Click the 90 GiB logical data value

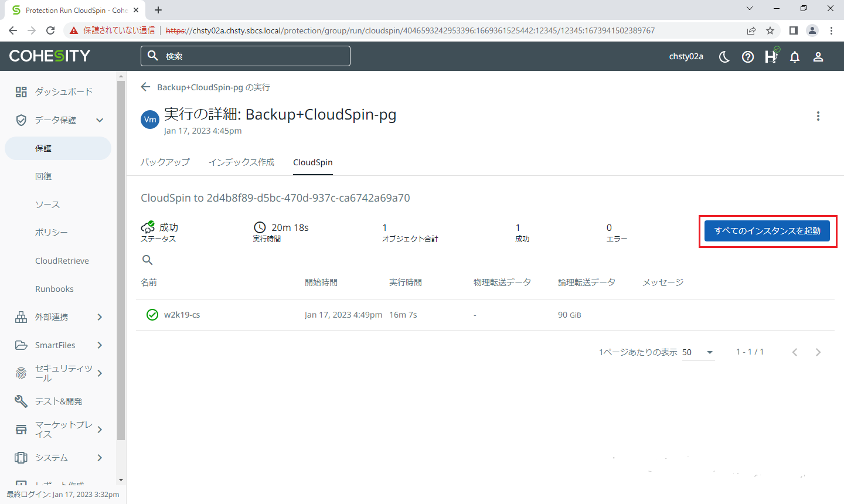570,315
